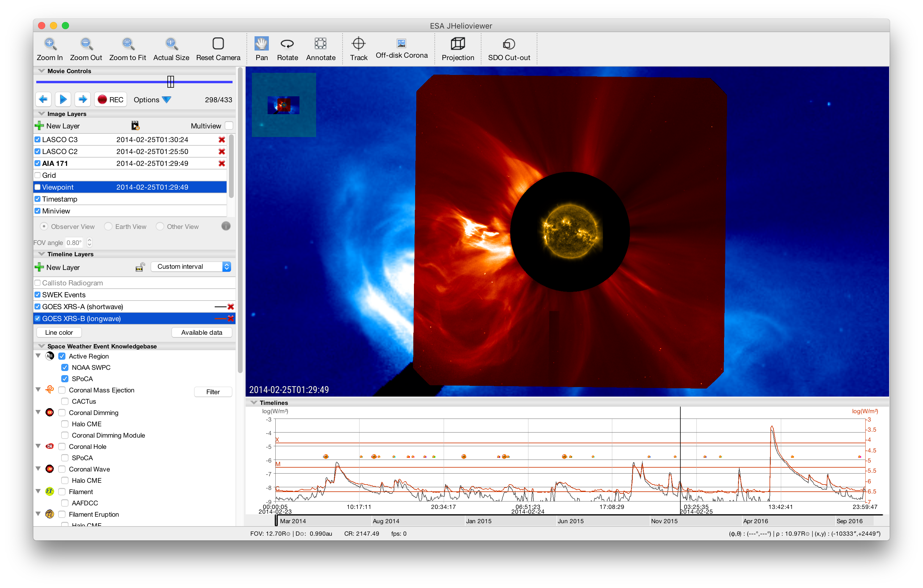Open the movie Options dropdown
The image size is (923, 588).
pyautogui.click(x=152, y=100)
